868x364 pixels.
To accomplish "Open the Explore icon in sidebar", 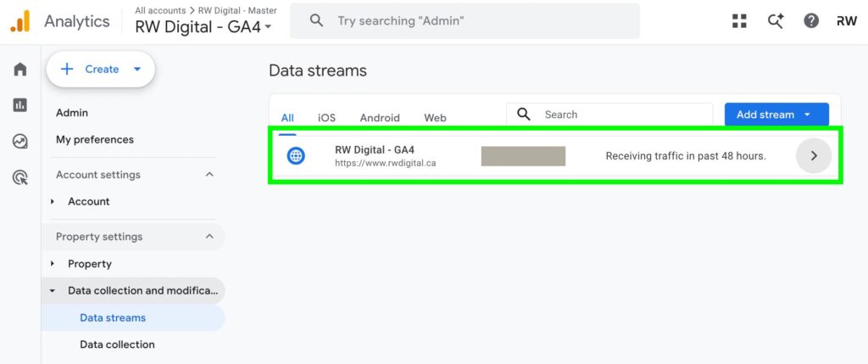I will (x=20, y=142).
